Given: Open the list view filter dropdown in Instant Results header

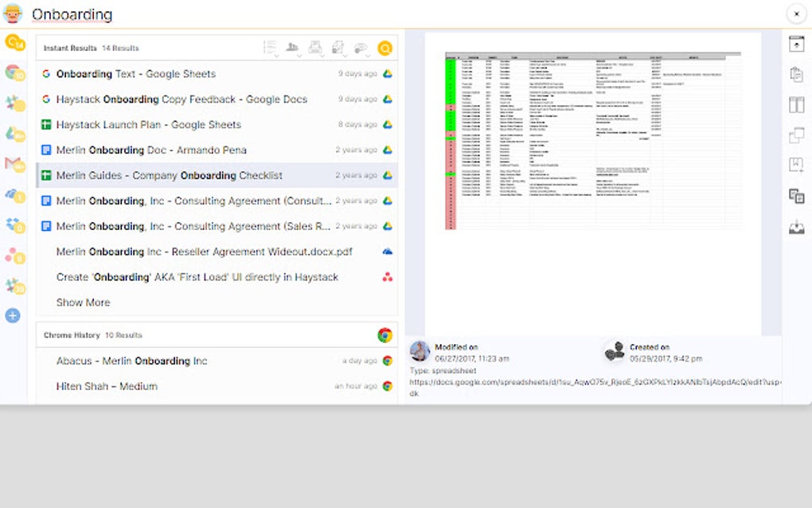Looking at the screenshot, I should pyautogui.click(x=271, y=48).
